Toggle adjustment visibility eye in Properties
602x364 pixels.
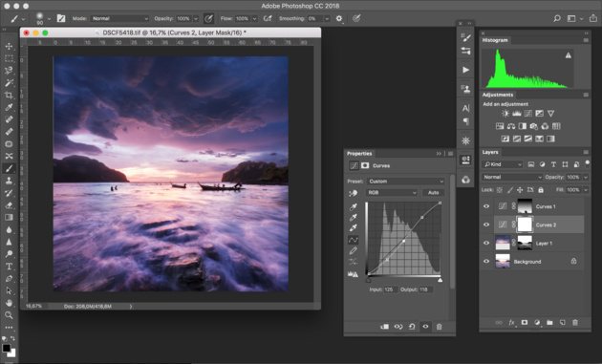[425, 327]
